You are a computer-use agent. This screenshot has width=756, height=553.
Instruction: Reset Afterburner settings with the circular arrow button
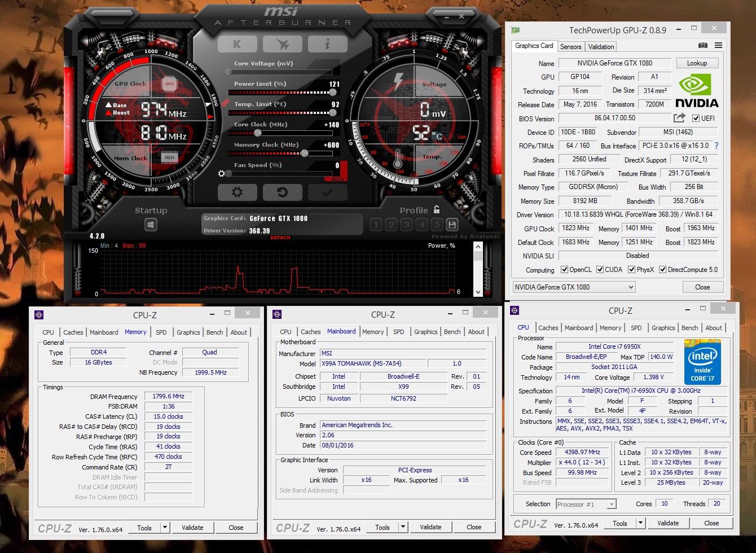point(283,192)
